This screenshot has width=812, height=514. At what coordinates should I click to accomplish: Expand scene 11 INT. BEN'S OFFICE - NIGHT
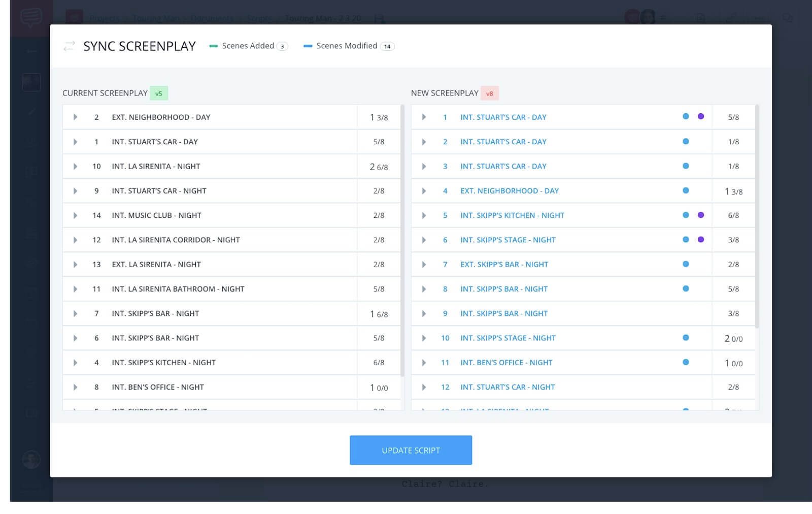(424, 362)
